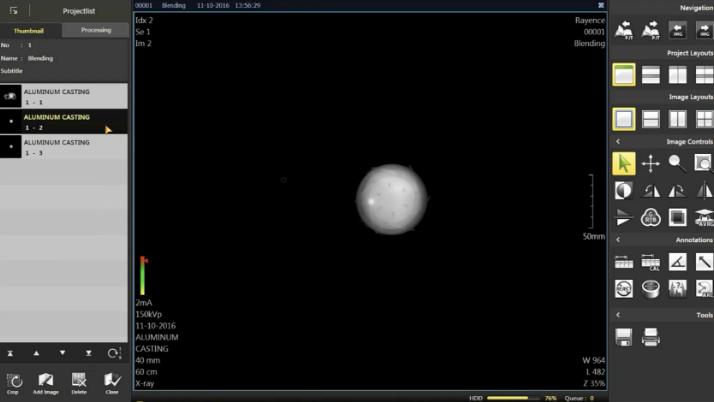Go to previous project in Navigation

tap(624, 30)
